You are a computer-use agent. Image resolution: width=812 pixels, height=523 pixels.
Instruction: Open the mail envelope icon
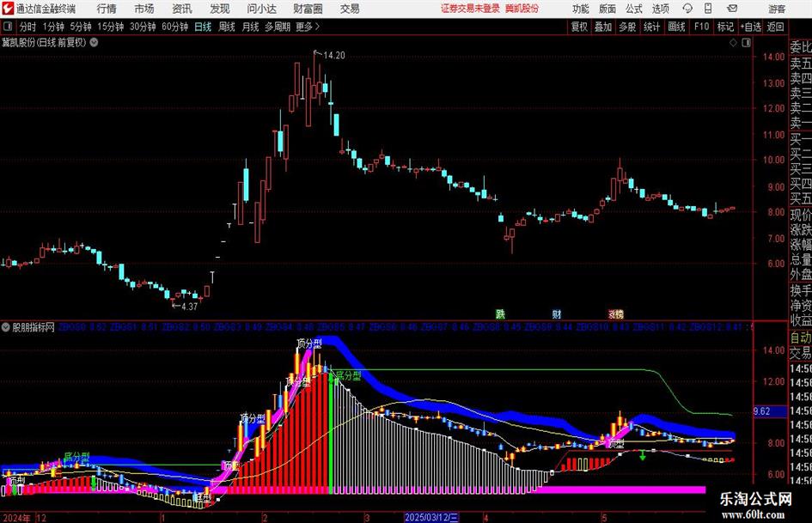point(732,9)
